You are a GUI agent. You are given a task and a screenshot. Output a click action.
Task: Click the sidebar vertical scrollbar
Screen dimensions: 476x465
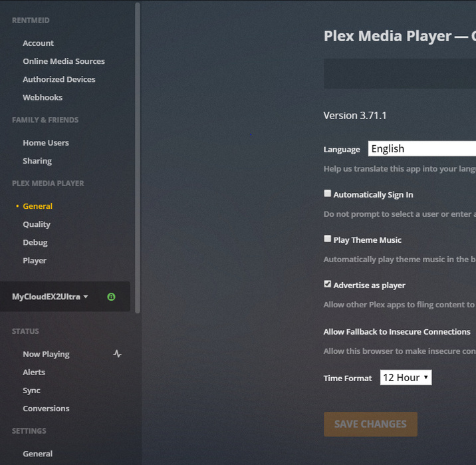click(x=138, y=158)
